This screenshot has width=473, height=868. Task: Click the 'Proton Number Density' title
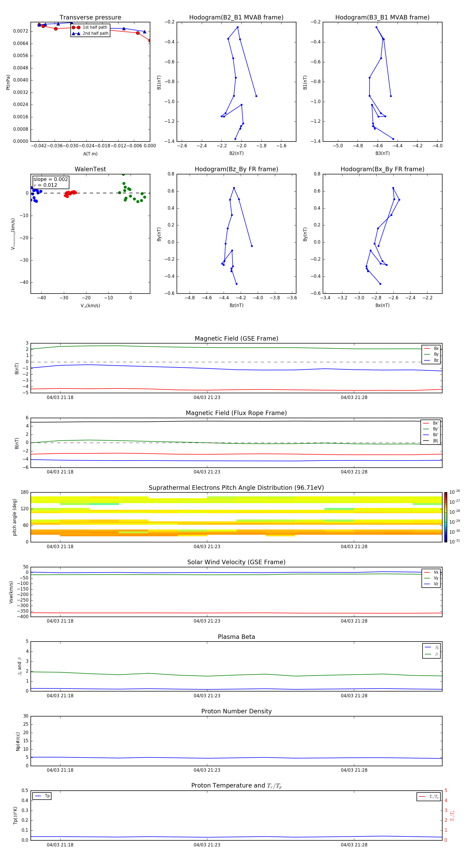click(x=236, y=711)
